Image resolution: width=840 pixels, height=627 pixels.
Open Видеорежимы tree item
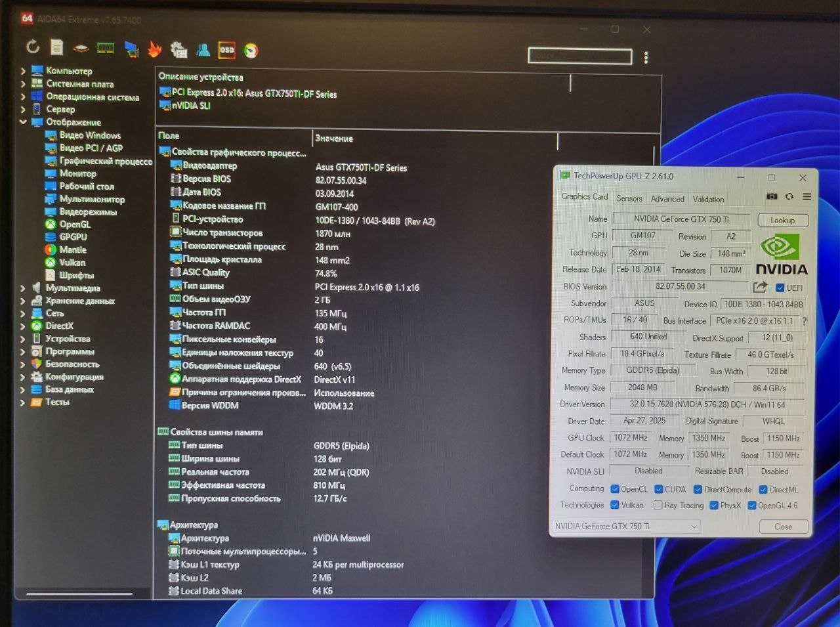87,211
